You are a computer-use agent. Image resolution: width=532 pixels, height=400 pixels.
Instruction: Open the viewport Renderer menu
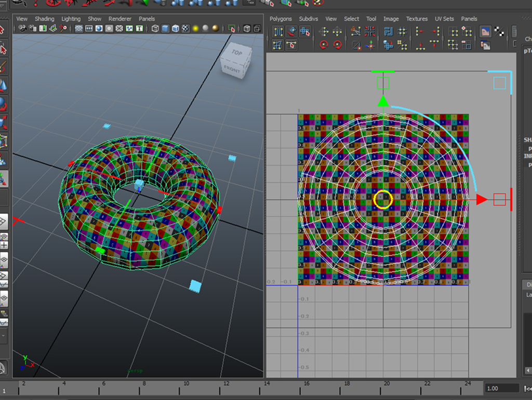(x=120, y=19)
